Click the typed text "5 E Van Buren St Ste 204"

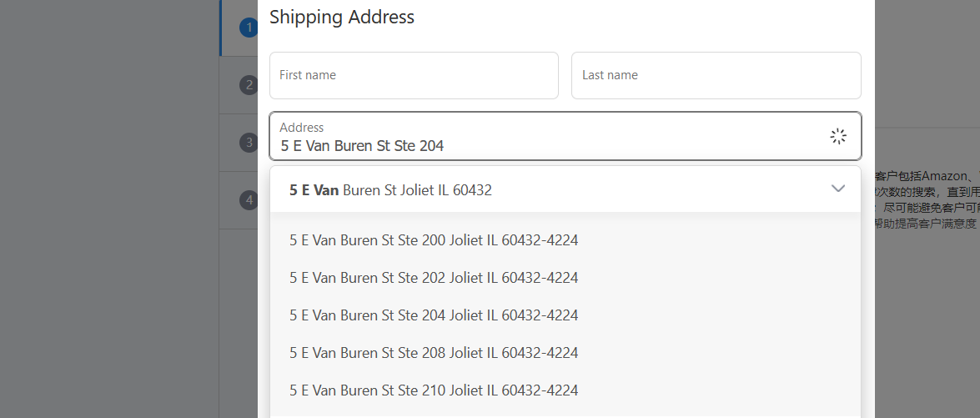(362, 146)
